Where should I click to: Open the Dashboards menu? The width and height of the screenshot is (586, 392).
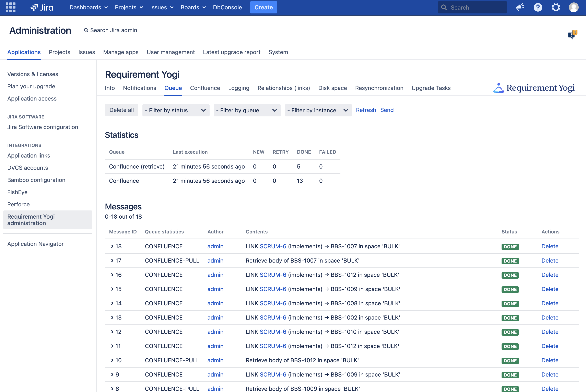click(89, 8)
